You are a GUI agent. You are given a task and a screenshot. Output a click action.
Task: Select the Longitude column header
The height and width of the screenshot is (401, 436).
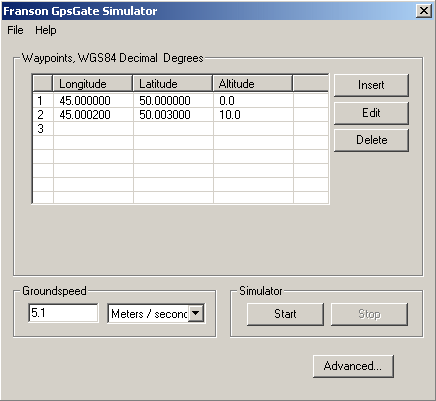(93, 83)
